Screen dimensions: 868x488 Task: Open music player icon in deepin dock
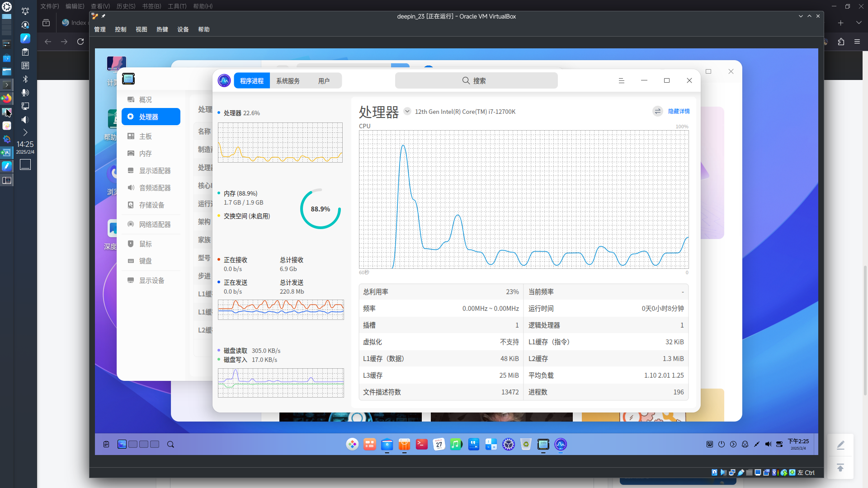[x=456, y=444]
